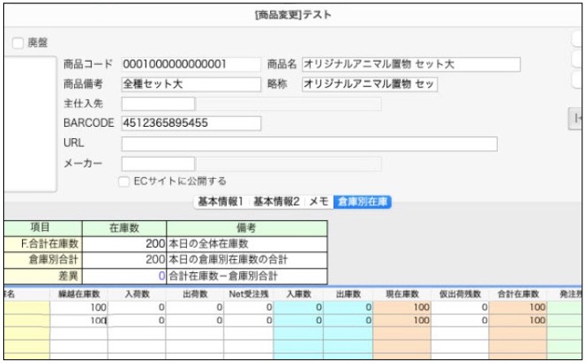This screenshot has width=588, height=364.
Task: Click the 商品コード input field
Action: [x=190, y=64]
